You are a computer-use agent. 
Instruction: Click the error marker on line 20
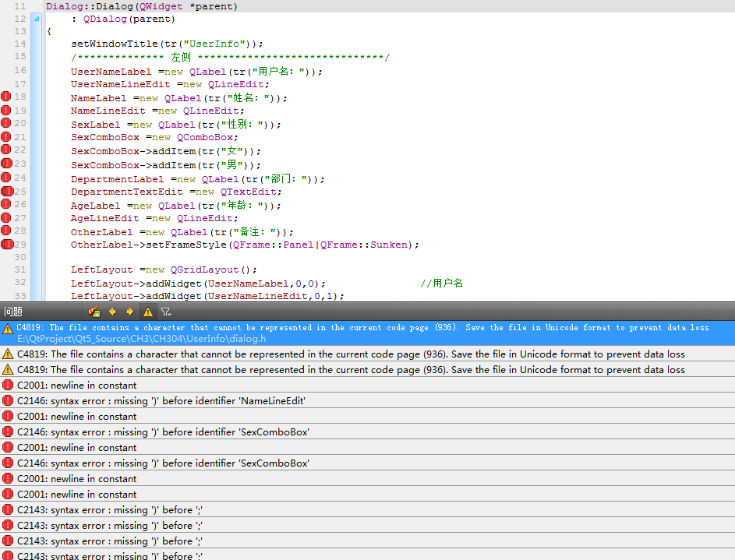(x=6, y=123)
